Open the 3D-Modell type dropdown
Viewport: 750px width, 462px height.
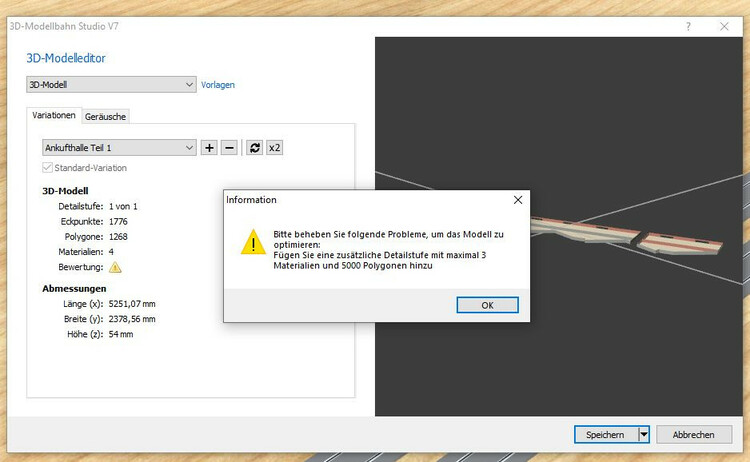(x=111, y=85)
